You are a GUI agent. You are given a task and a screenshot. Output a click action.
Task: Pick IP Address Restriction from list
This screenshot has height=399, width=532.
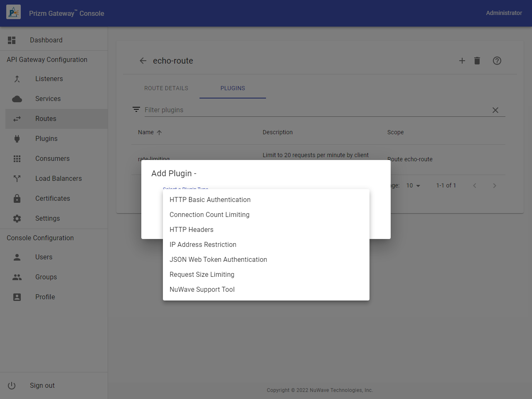click(x=203, y=245)
